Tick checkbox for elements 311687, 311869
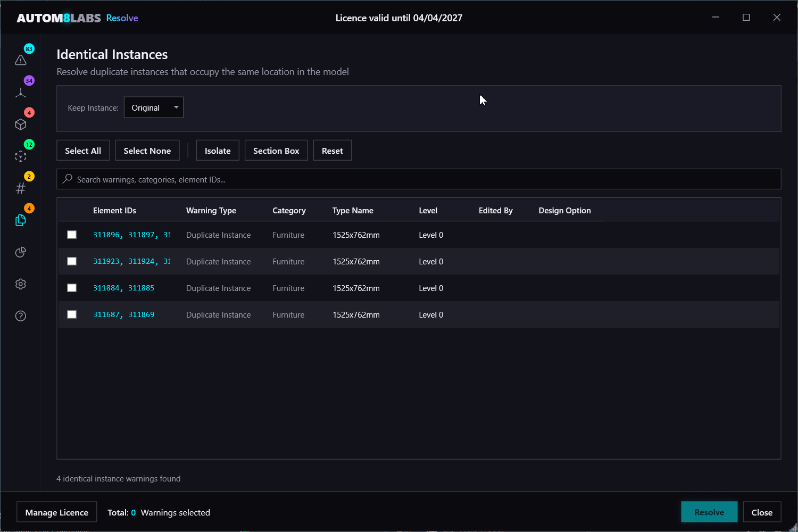Viewport: 798px width, 532px height. coord(72,314)
